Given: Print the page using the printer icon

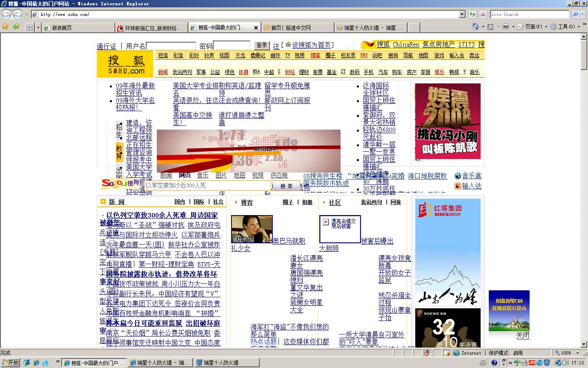Looking at the screenshot, I should (x=506, y=27).
